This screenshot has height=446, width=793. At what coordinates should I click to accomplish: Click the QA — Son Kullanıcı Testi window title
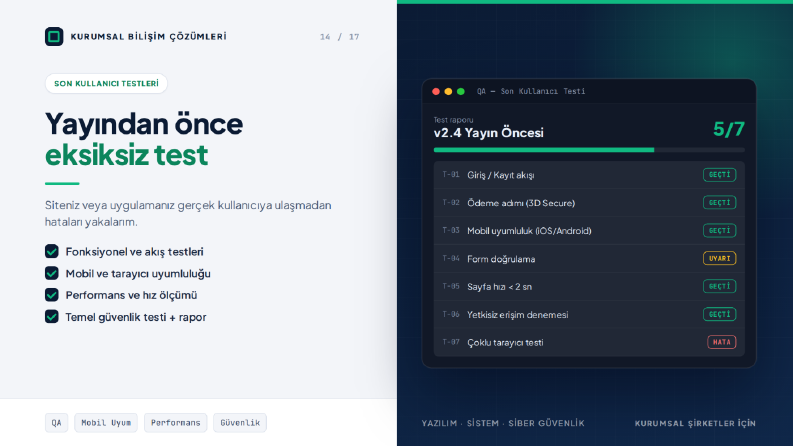point(531,92)
